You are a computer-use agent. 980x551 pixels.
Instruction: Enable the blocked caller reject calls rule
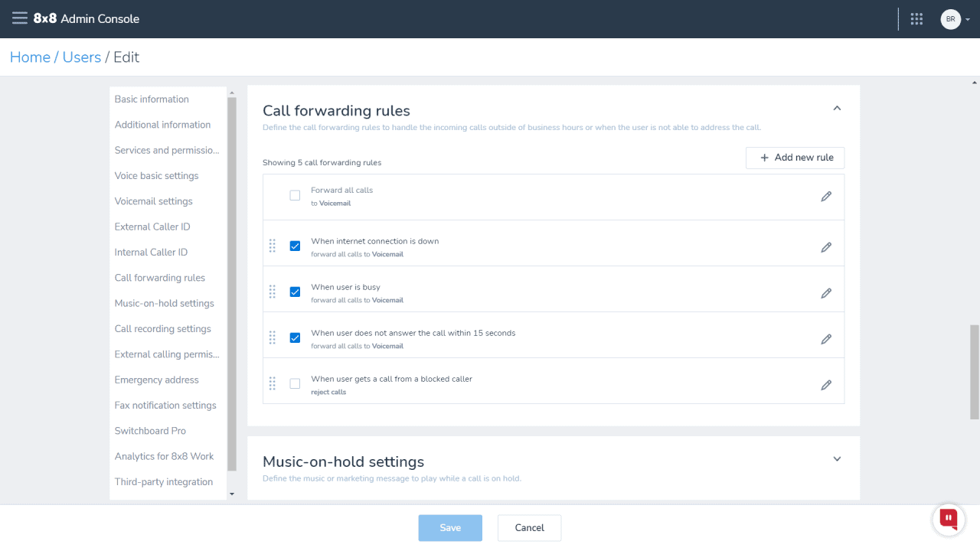click(295, 383)
